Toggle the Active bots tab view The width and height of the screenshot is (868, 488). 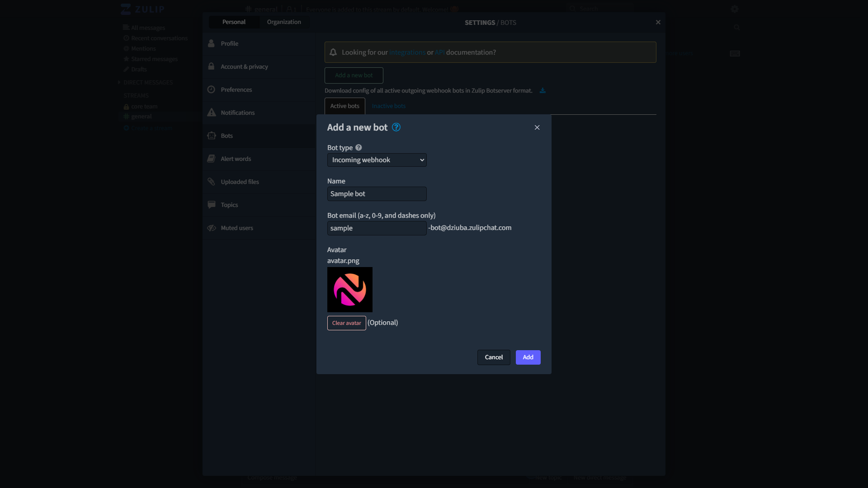point(344,105)
